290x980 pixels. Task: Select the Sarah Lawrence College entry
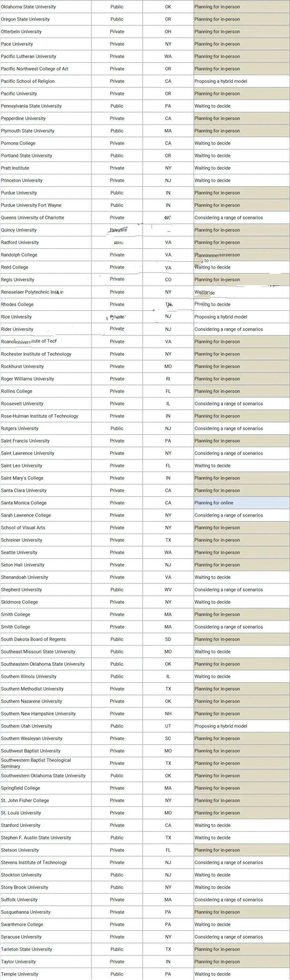point(26,515)
